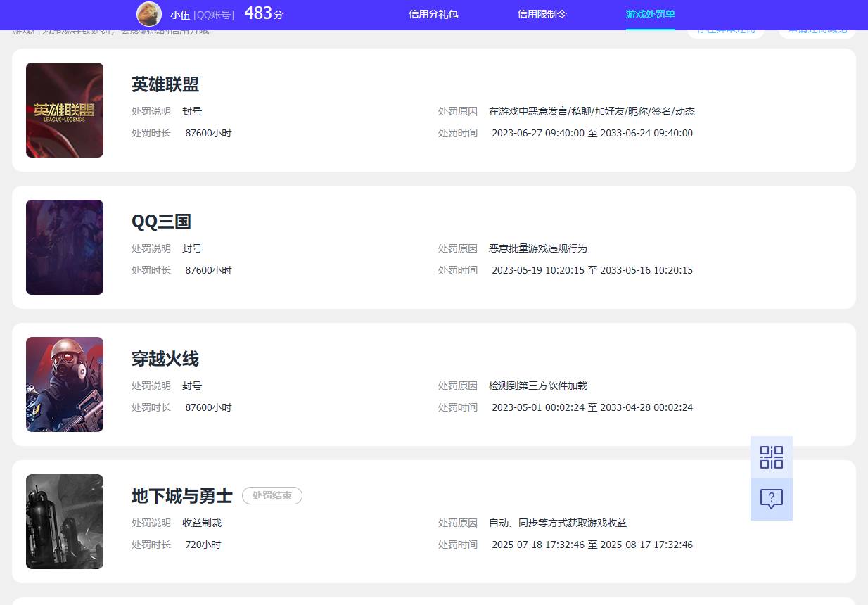This screenshot has width=868, height=605.
Task: Switch to the 信用限制令 tab
Action: (x=542, y=14)
